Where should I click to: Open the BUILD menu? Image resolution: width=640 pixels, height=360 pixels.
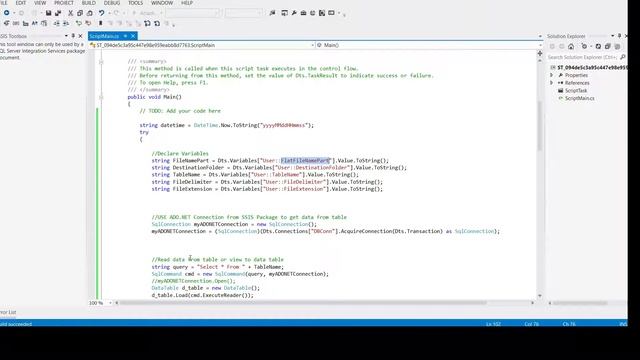(89, 3)
